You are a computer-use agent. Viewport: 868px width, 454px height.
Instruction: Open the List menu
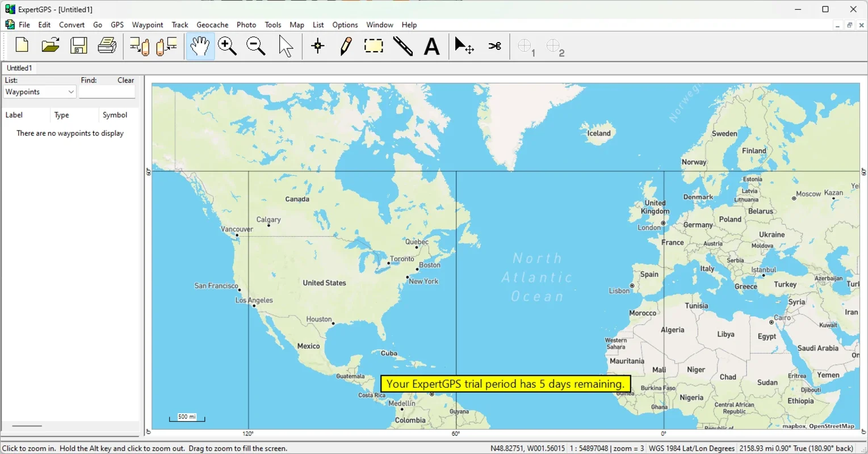pos(318,25)
